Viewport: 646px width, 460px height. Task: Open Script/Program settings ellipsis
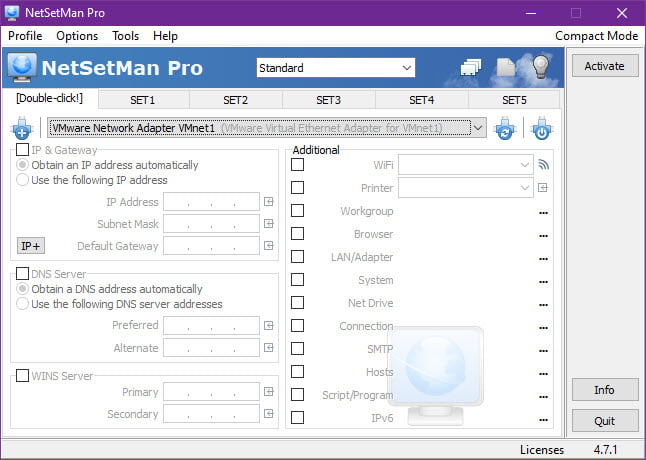[543, 397]
